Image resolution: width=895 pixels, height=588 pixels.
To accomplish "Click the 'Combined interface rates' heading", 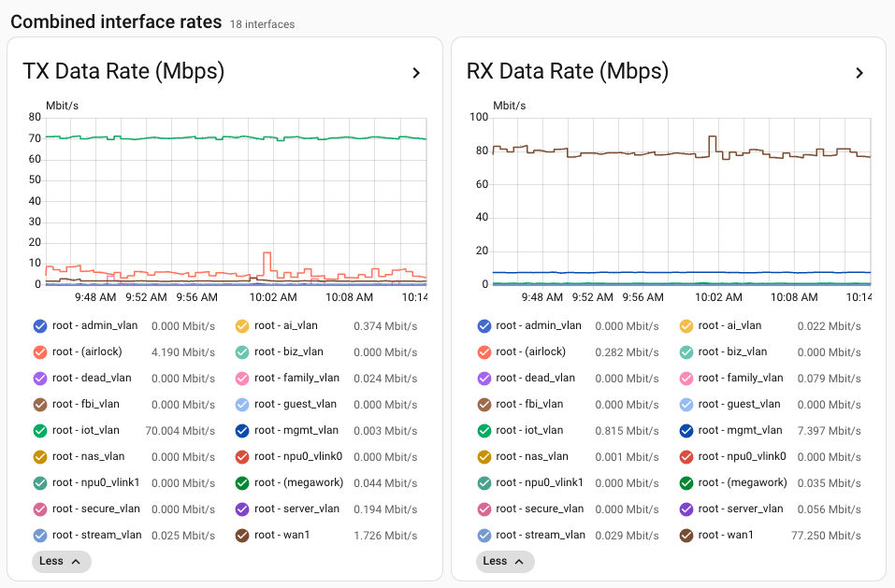I will coord(116,22).
